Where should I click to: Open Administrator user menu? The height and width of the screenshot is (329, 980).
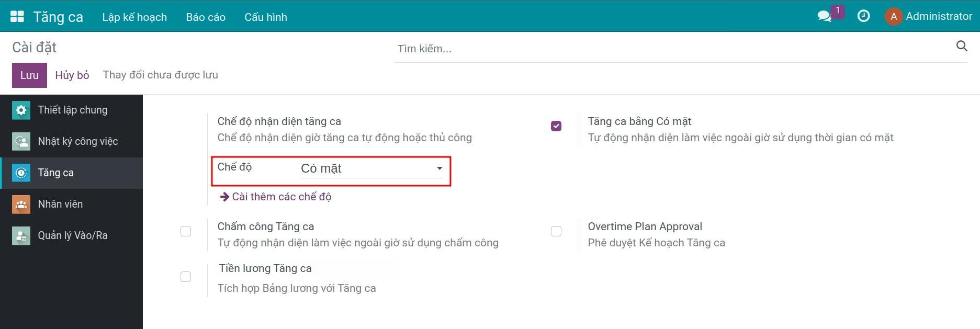(929, 16)
